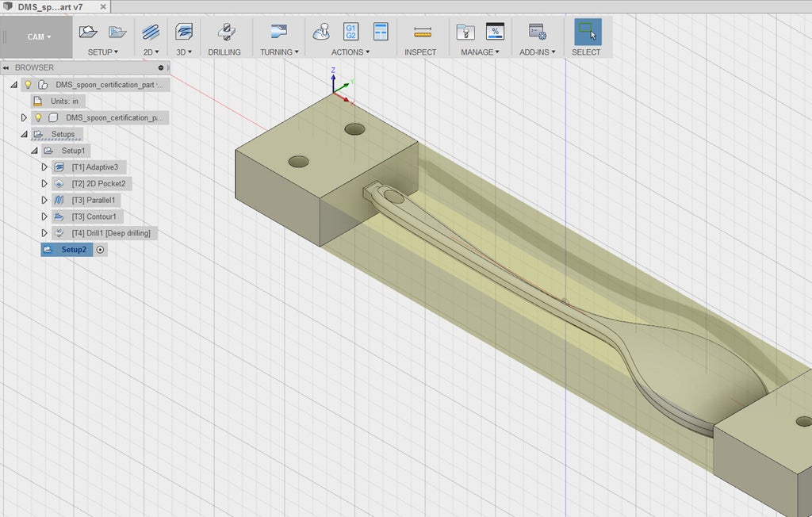Expand the [T1] Adaptive3 operation
812x517 pixels.
44,167
